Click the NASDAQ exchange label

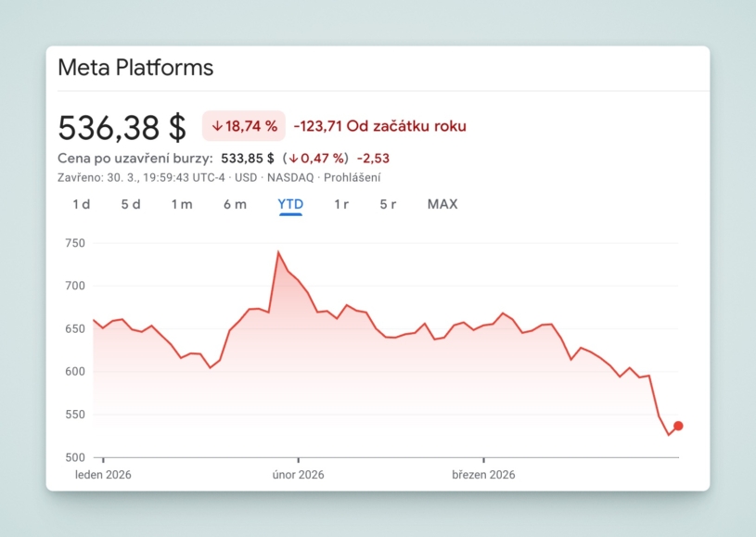click(x=292, y=177)
